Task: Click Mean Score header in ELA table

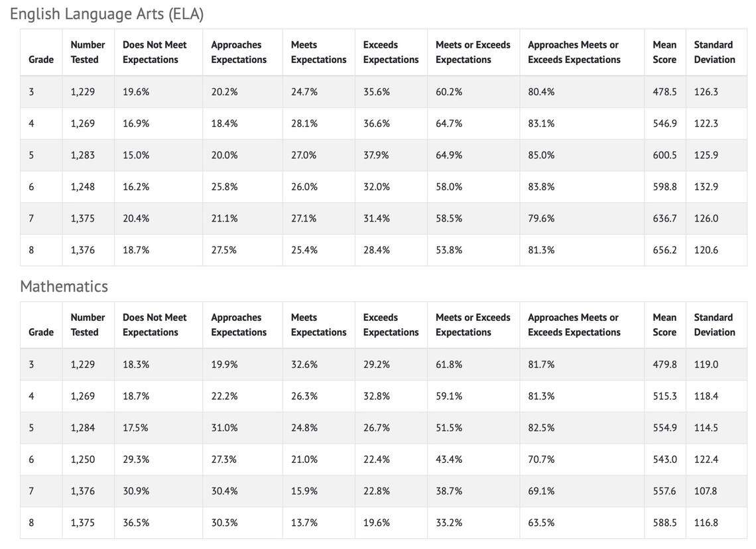Action: (664, 52)
